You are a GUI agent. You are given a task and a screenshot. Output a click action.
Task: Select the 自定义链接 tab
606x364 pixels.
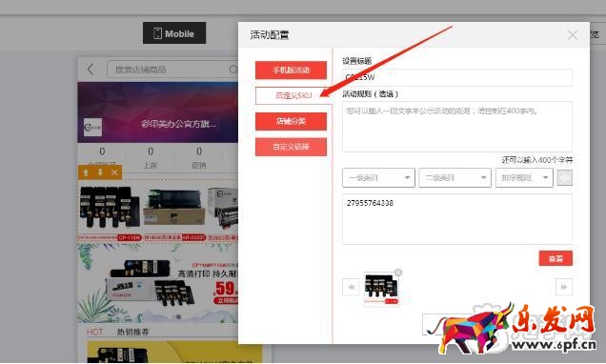[x=291, y=147]
